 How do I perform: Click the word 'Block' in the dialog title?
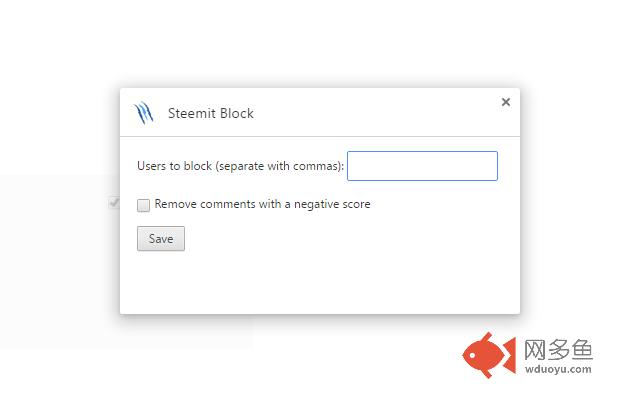pyautogui.click(x=236, y=113)
